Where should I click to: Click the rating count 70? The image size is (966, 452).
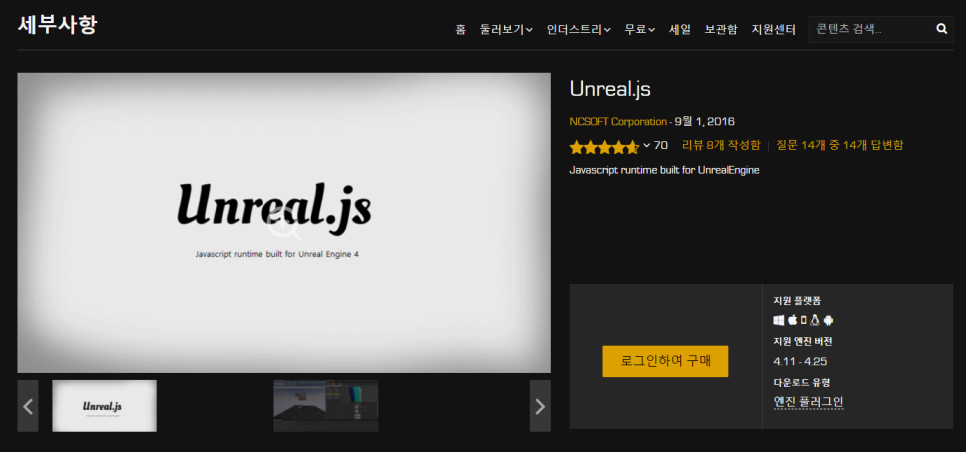[x=660, y=145]
